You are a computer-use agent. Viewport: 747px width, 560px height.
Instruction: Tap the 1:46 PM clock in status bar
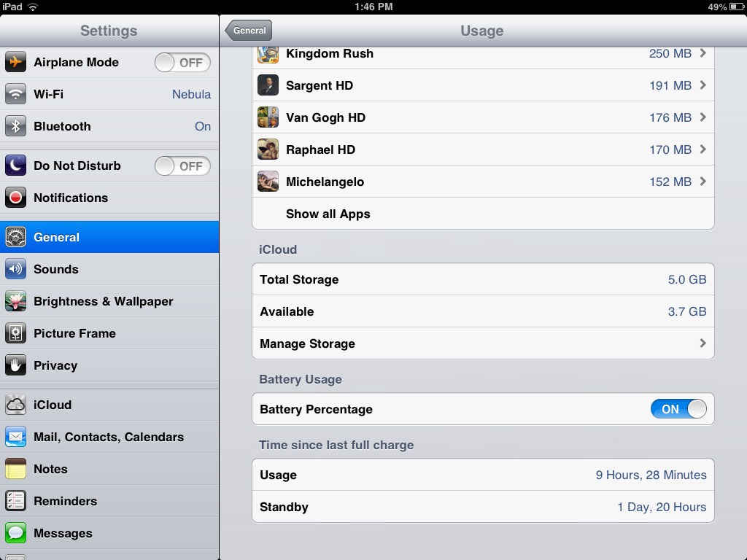tap(373, 7)
